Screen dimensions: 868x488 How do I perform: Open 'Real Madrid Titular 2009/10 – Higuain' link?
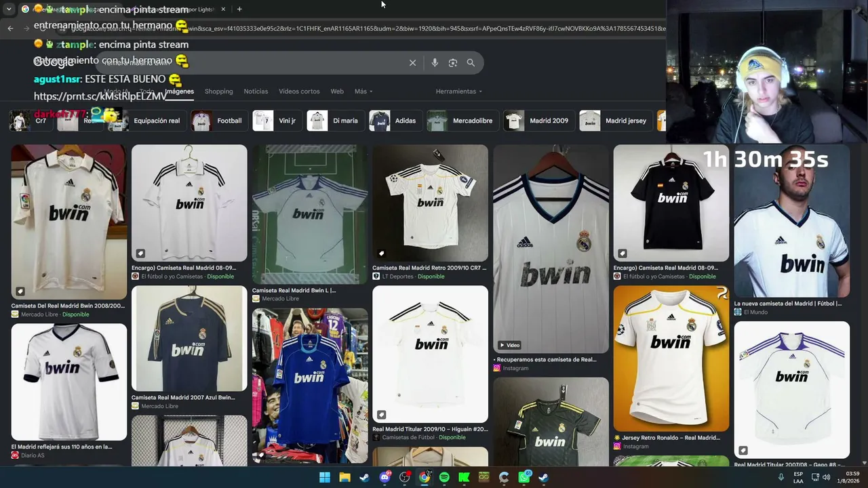click(x=430, y=429)
